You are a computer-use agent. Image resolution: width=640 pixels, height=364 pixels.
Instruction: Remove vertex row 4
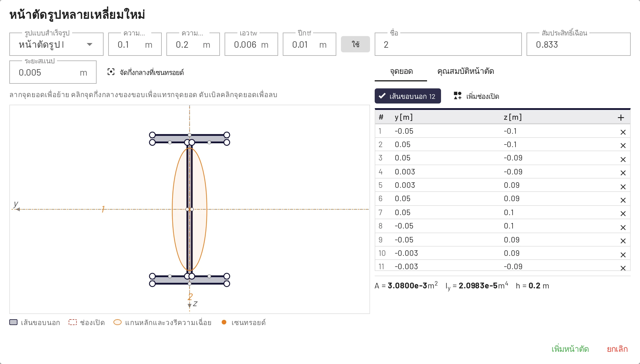pos(623,173)
